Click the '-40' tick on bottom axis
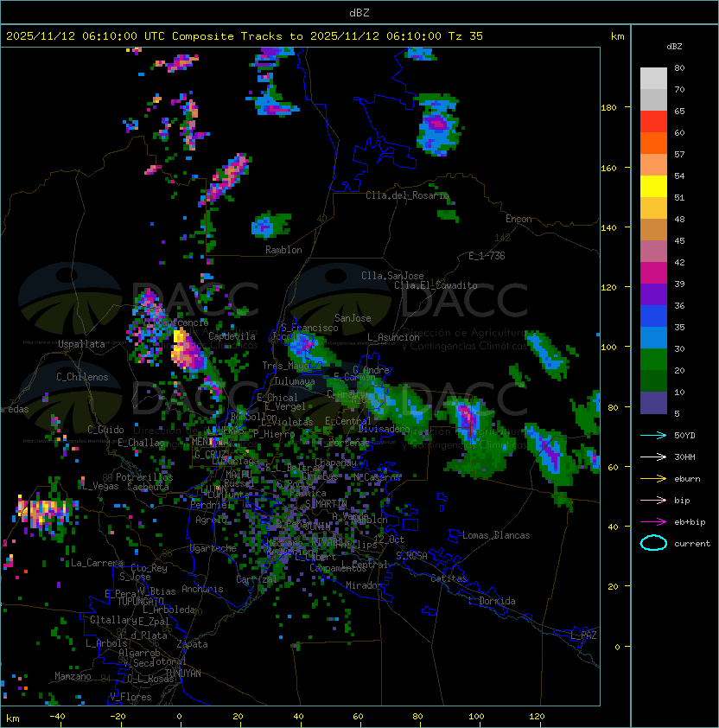Screen dimensions: 719x728 (x=57, y=717)
